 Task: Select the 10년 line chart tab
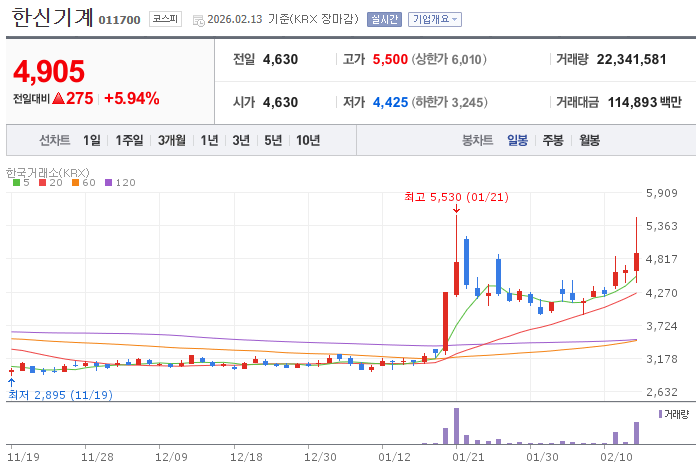[x=308, y=140]
